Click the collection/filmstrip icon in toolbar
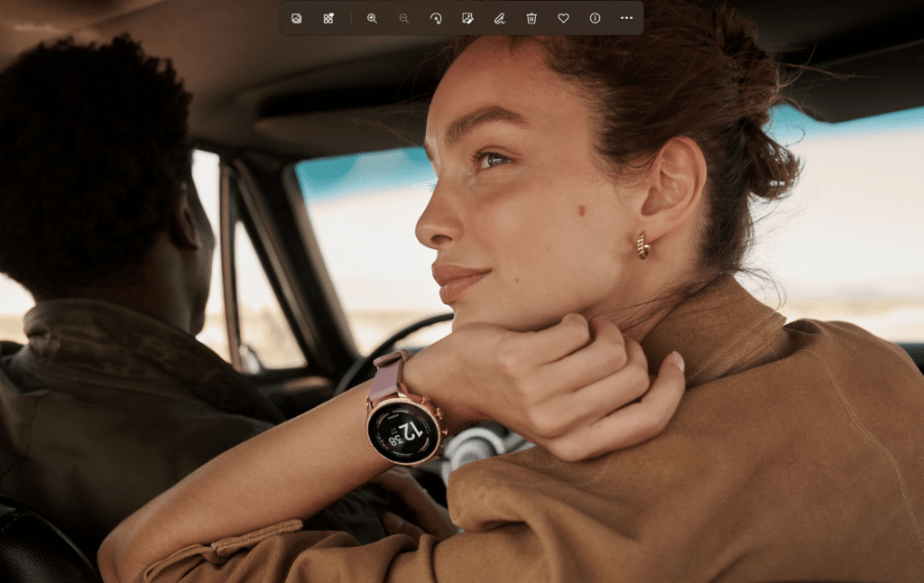Image resolution: width=924 pixels, height=583 pixels. pyautogui.click(x=328, y=18)
